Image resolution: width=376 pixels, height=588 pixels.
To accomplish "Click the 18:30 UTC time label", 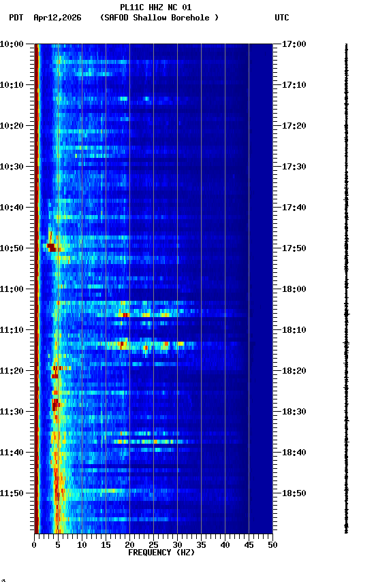I will click(x=294, y=412).
